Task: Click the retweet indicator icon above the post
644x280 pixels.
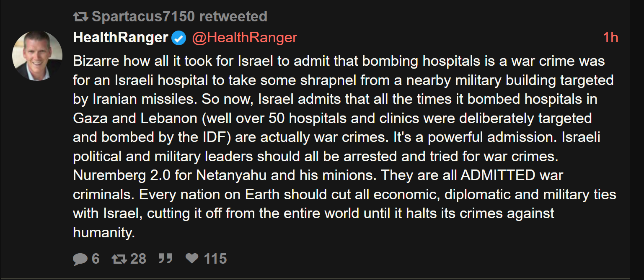Action: pos(80,17)
